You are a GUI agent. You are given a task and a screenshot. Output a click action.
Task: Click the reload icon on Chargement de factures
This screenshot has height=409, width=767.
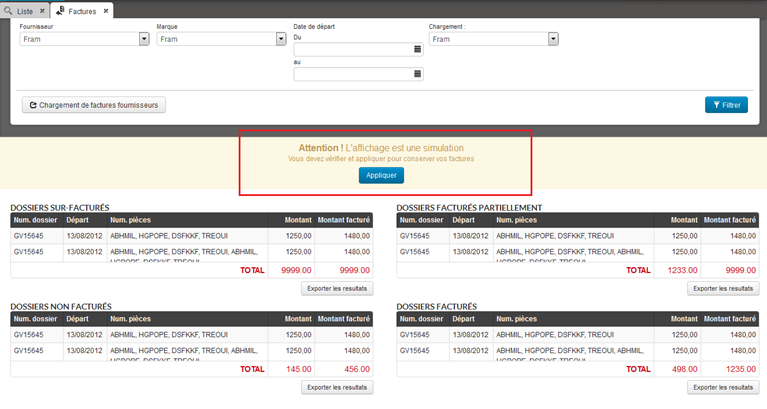33,105
